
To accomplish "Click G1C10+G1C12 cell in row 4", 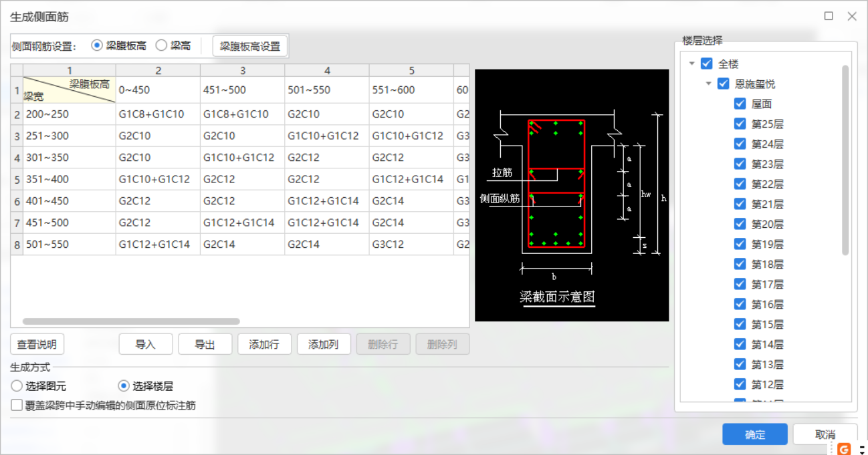I will [243, 158].
